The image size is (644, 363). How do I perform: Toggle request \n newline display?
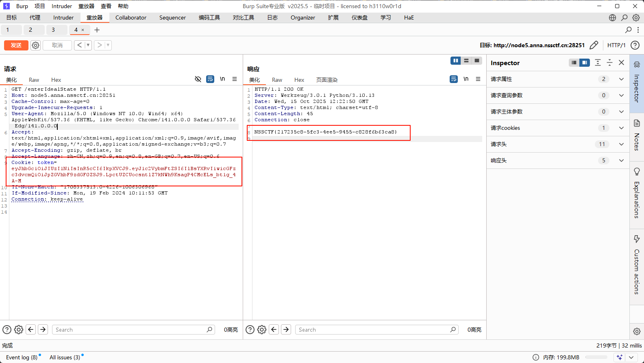[222, 79]
